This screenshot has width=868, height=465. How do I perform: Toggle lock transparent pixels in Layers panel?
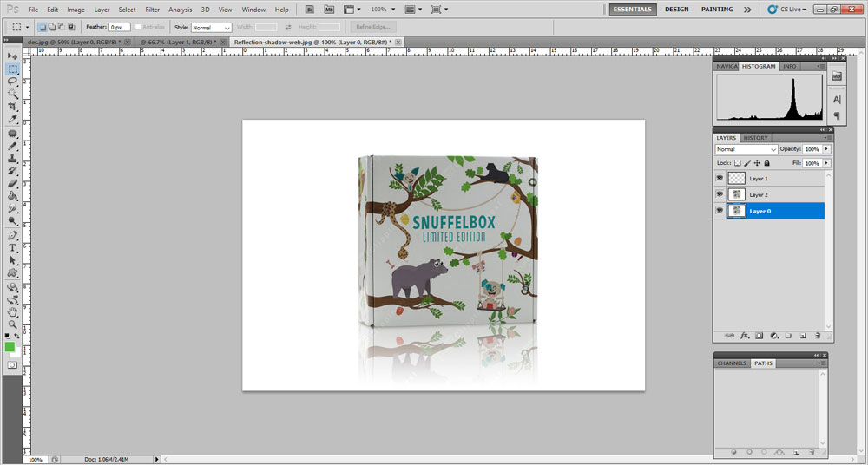point(738,163)
